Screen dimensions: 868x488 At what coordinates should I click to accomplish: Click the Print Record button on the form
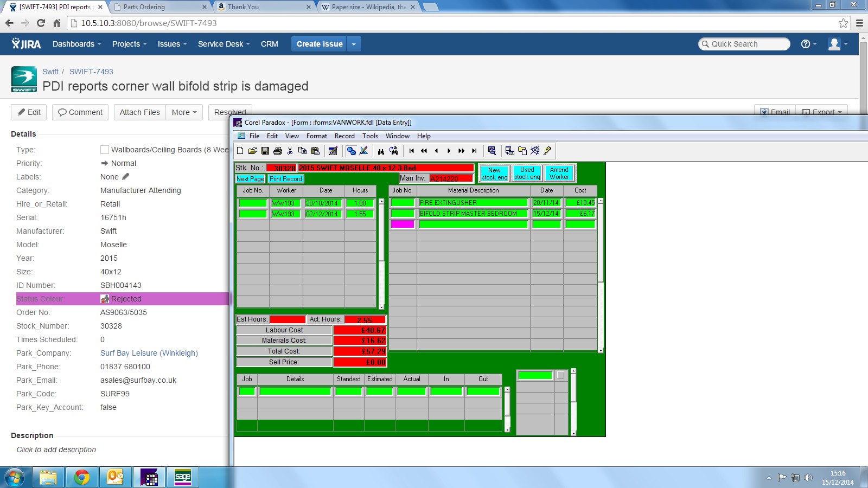[x=286, y=179]
